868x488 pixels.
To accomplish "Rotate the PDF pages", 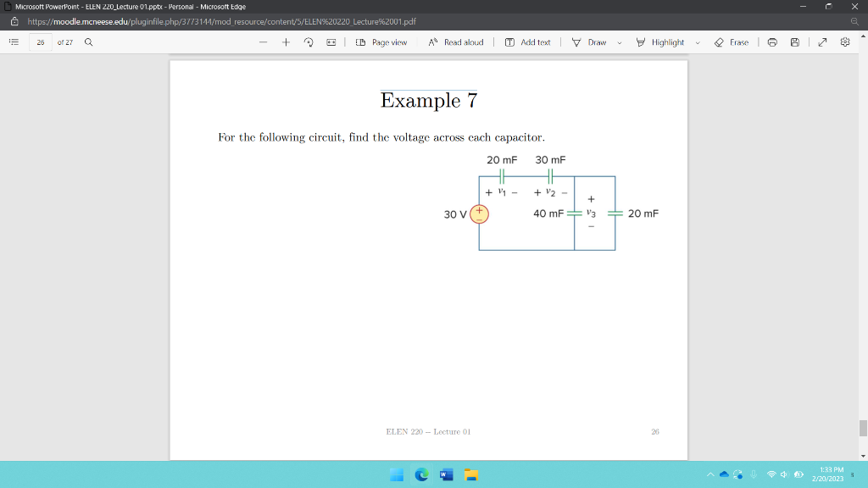I will tap(306, 42).
